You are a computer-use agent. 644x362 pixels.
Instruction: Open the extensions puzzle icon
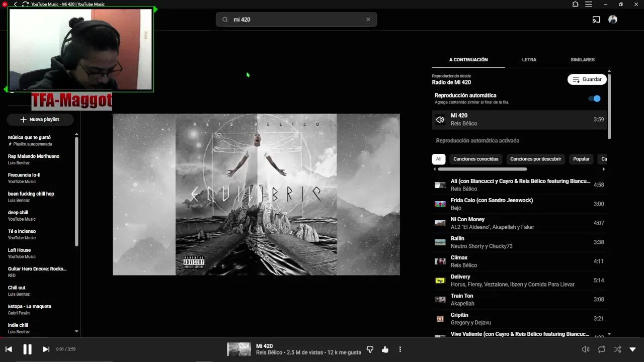point(576,4)
